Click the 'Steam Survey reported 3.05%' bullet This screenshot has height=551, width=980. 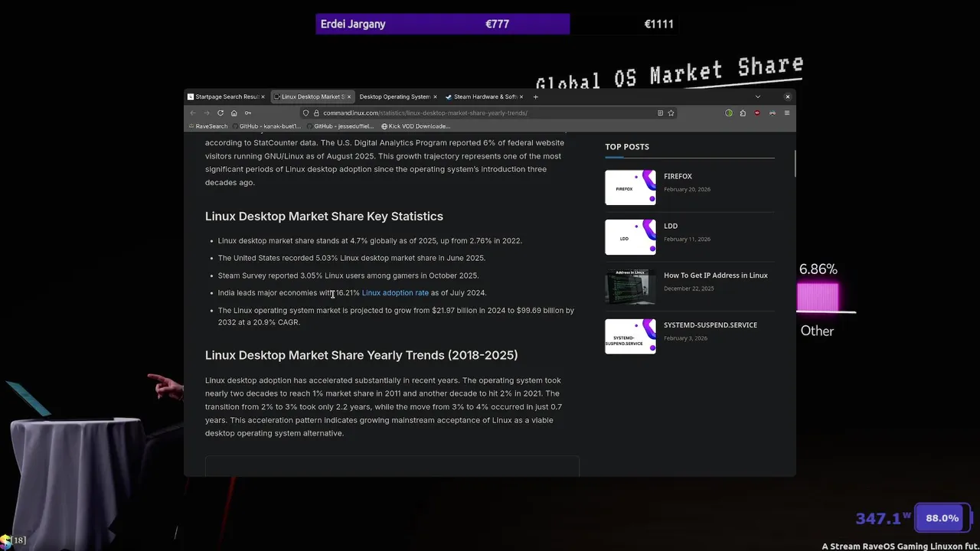(348, 275)
